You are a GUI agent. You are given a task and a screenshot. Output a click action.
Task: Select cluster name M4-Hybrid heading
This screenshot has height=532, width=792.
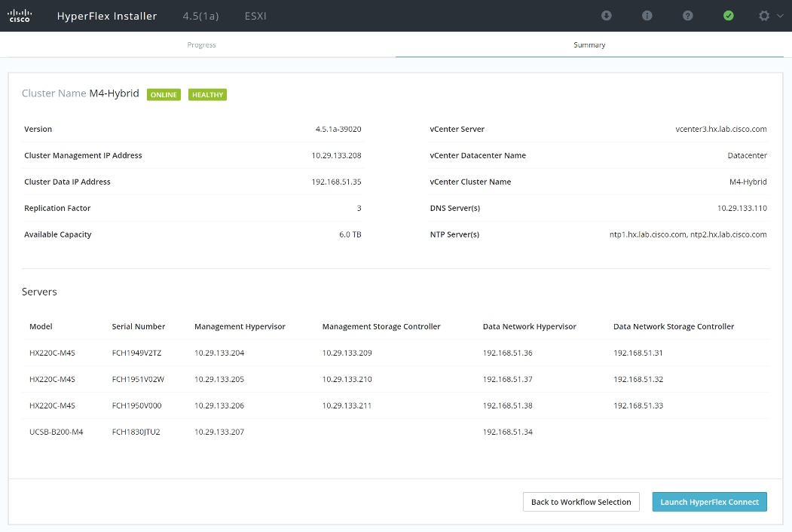pyautogui.click(x=114, y=93)
